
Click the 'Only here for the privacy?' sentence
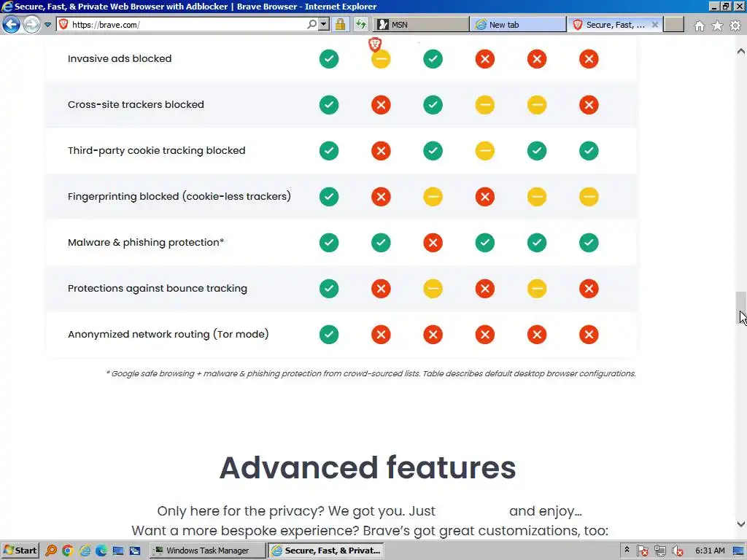tap(241, 511)
